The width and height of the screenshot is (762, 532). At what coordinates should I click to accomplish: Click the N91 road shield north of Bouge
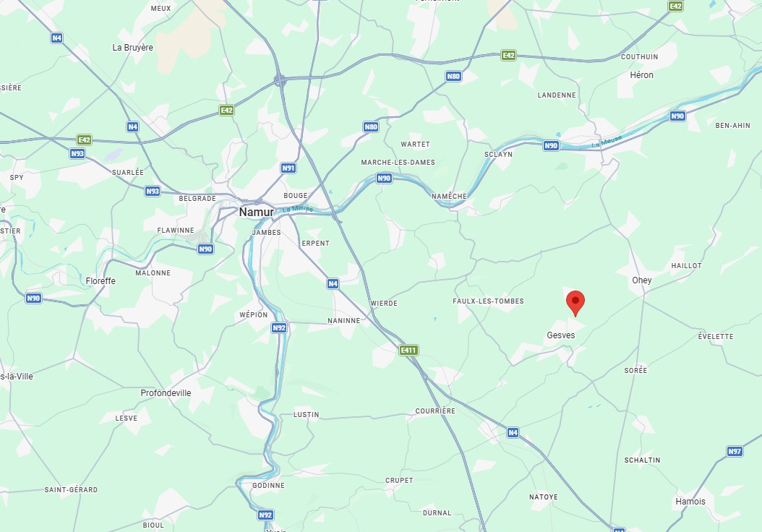click(x=288, y=168)
